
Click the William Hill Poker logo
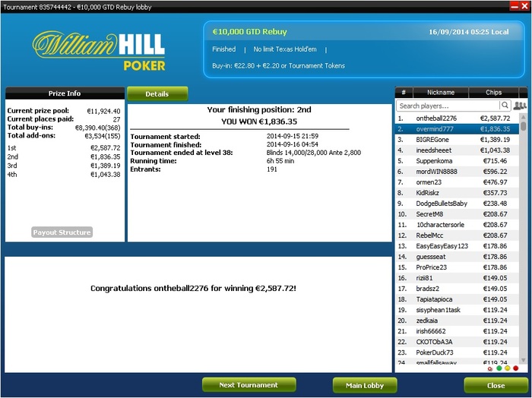click(x=99, y=50)
